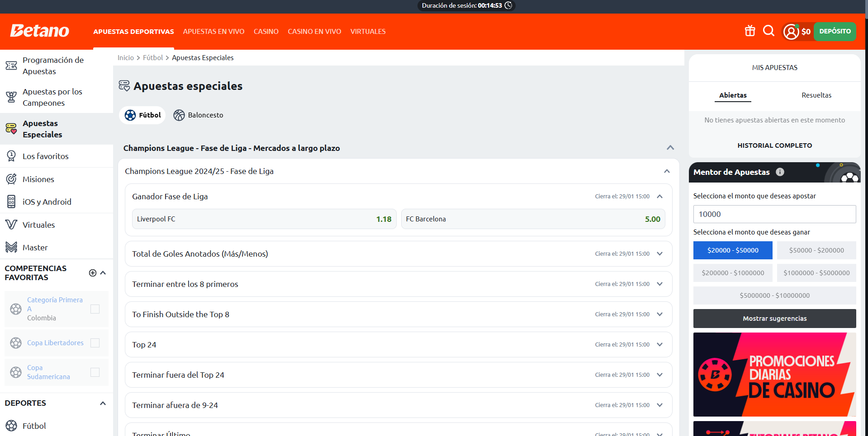Tick Categoría Primera A Colombia checkbox
The image size is (868, 436).
click(95, 309)
